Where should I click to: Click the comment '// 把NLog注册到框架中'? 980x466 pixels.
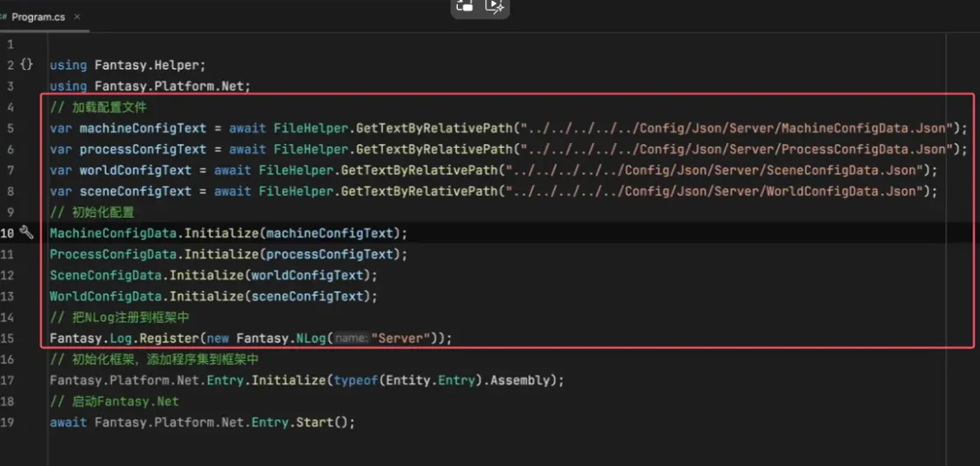[x=119, y=317]
